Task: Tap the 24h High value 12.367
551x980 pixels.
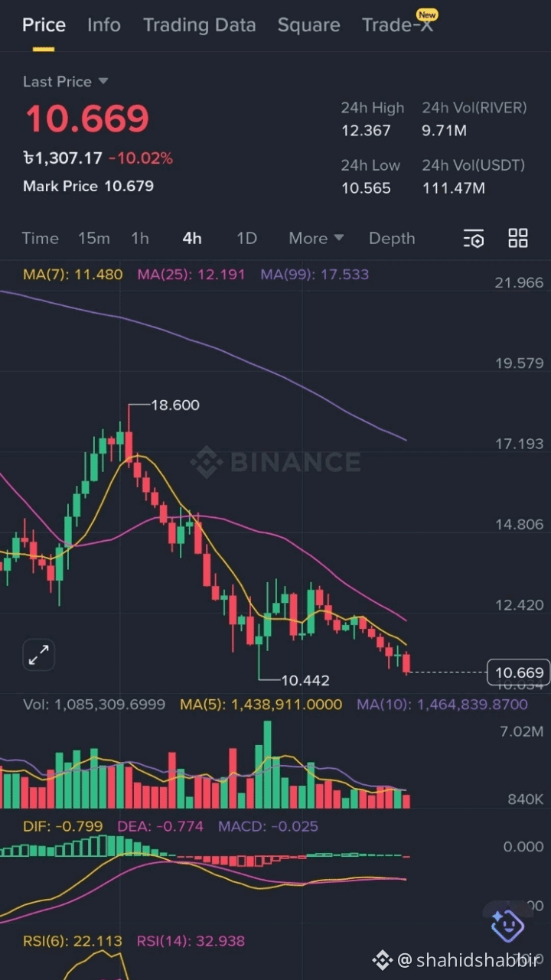Action: point(366,131)
